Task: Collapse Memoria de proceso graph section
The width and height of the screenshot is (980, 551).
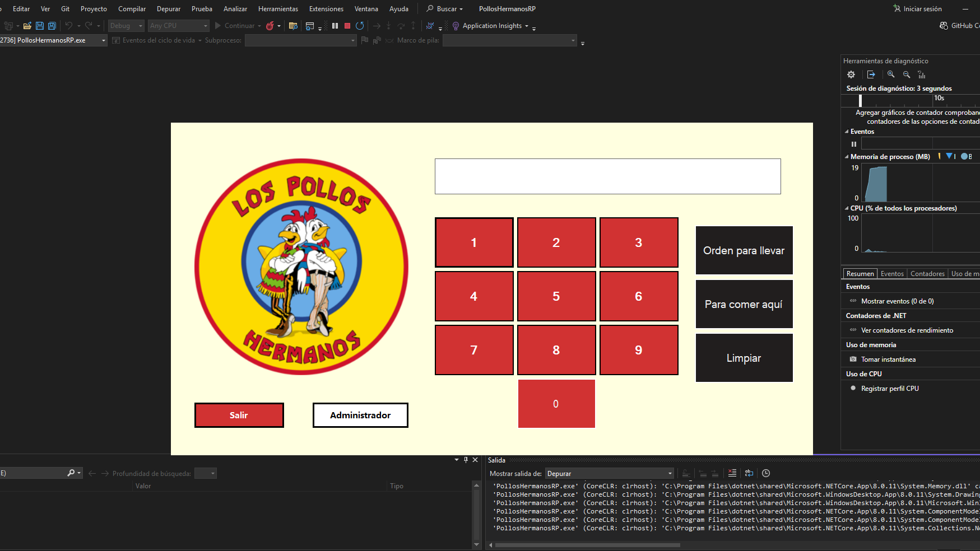Action: [847, 157]
